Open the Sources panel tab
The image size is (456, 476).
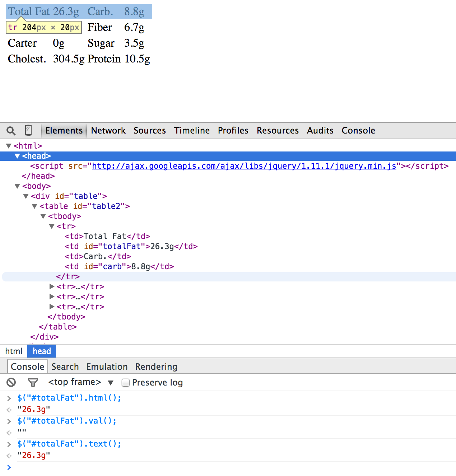(x=150, y=130)
